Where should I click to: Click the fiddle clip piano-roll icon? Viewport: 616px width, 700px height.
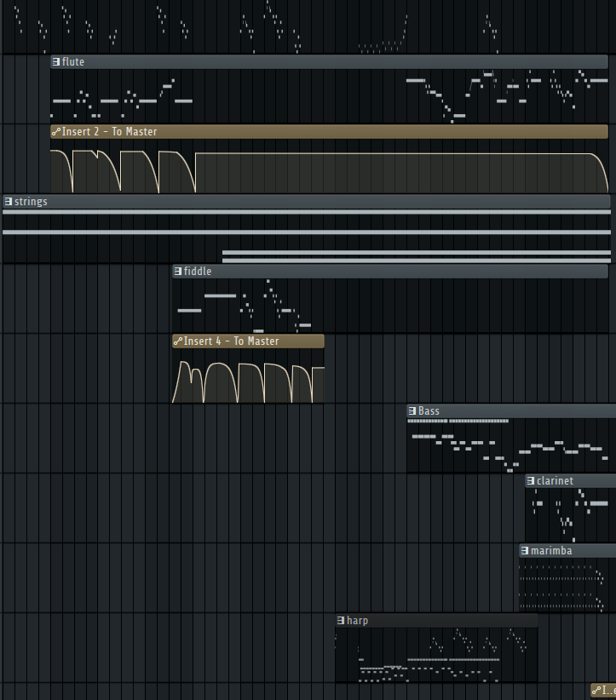point(178,271)
